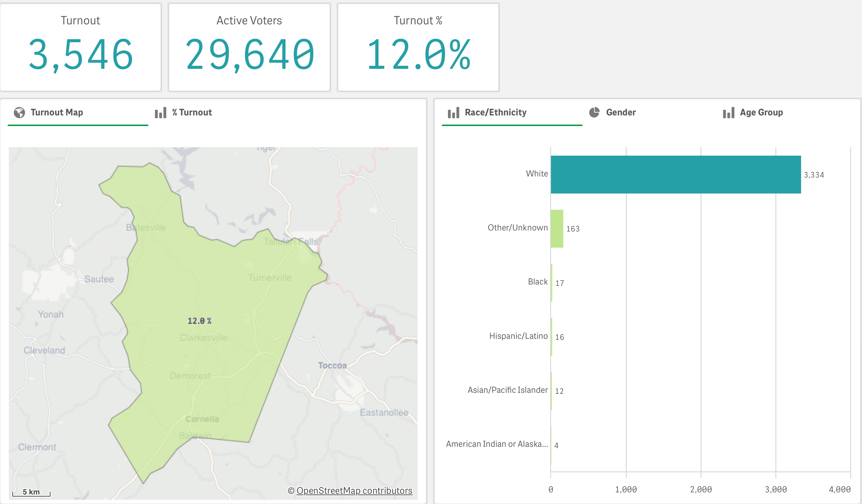Viewport: 862px width, 504px height.
Task: Open the OpenStreetMap contributors link
Action: point(354,491)
